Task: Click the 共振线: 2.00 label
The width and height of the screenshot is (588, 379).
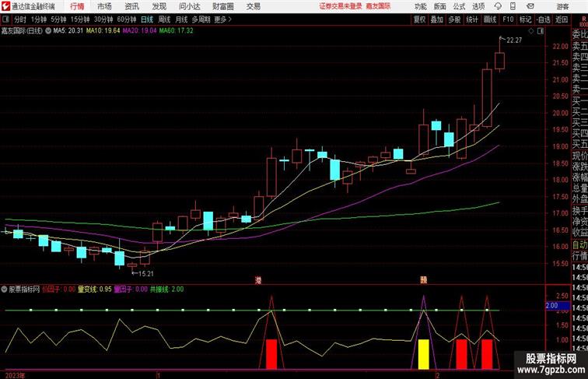Action: coord(167,290)
